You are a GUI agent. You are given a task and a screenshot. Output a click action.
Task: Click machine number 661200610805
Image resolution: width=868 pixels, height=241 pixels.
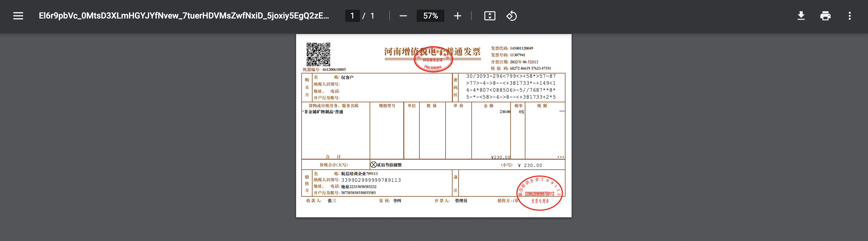(334, 70)
